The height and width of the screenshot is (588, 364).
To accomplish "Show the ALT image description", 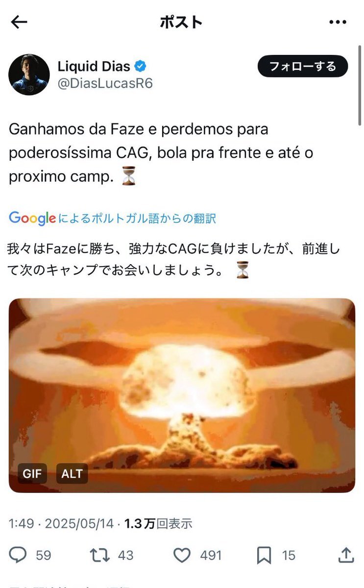I will point(72,474).
